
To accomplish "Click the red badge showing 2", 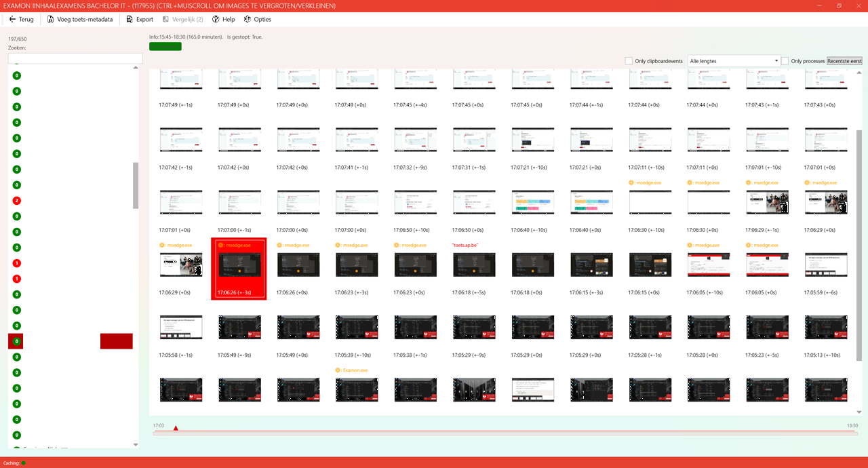I will tap(17, 201).
